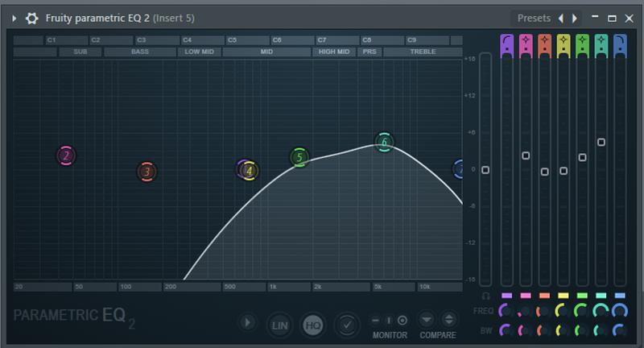Click the green band 5 FREQ knob
The height and width of the screenshot is (348, 644).
(x=581, y=311)
